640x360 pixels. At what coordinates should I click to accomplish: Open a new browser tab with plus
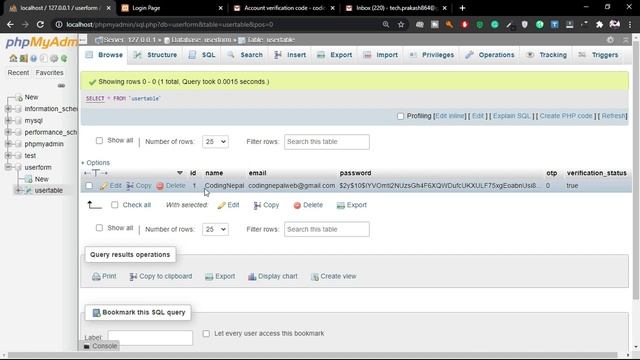pos(462,8)
